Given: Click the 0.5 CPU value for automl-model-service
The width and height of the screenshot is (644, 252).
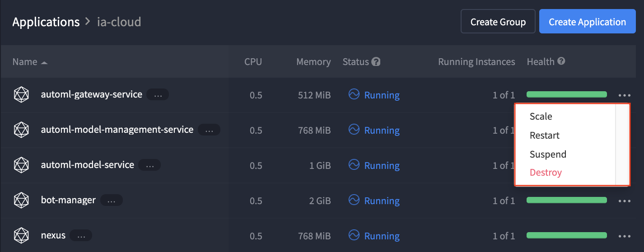Looking at the screenshot, I should [256, 166].
